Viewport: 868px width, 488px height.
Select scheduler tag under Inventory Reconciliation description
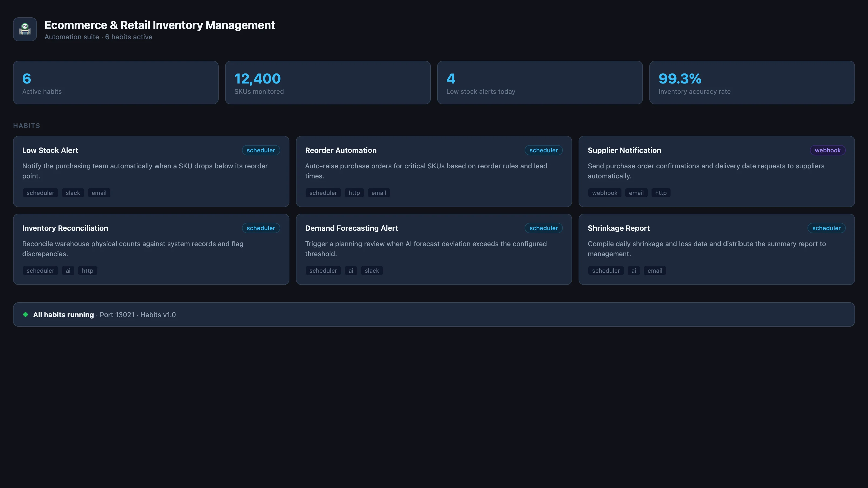pos(40,271)
